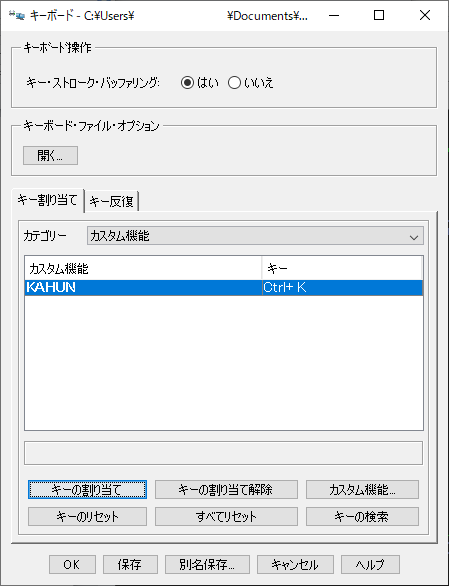Click the カスタム機能 column header
The height and width of the screenshot is (586, 449).
(143, 268)
